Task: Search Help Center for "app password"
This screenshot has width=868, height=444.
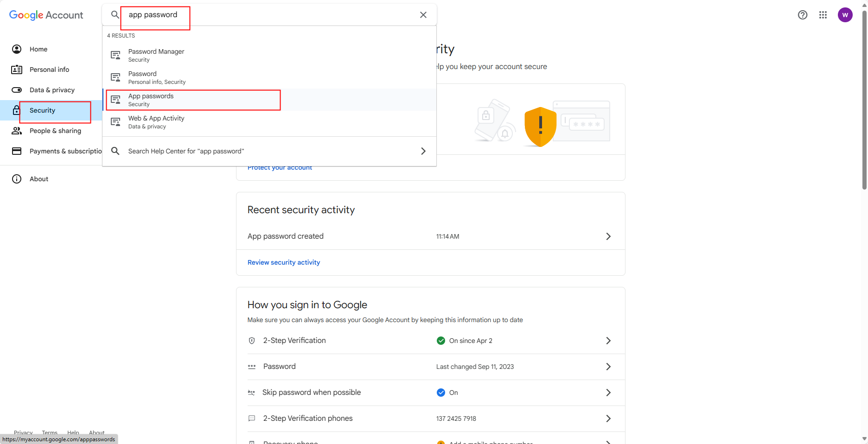Action: [x=269, y=151]
